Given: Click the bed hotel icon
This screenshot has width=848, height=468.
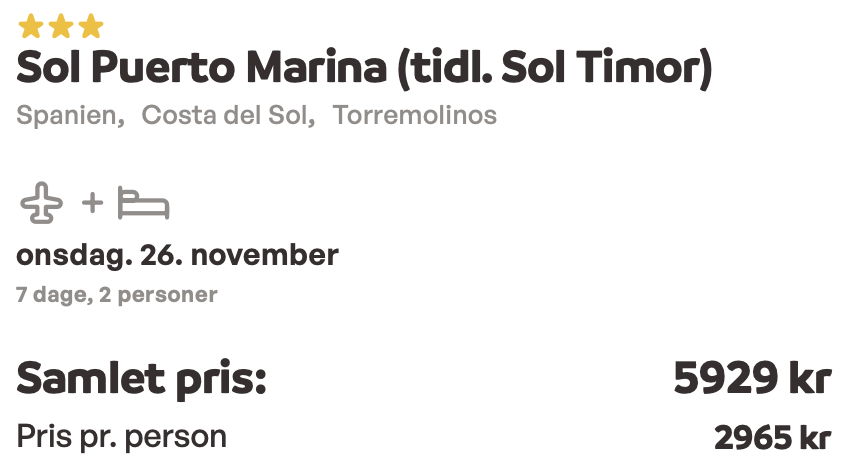Looking at the screenshot, I should tap(144, 203).
